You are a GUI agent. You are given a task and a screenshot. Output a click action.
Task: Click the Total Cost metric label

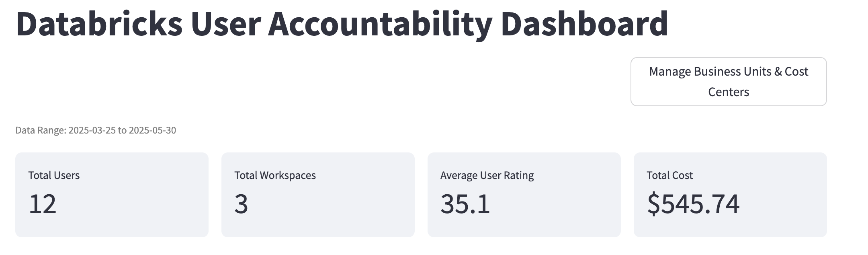pyautogui.click(x=669, y=175)
